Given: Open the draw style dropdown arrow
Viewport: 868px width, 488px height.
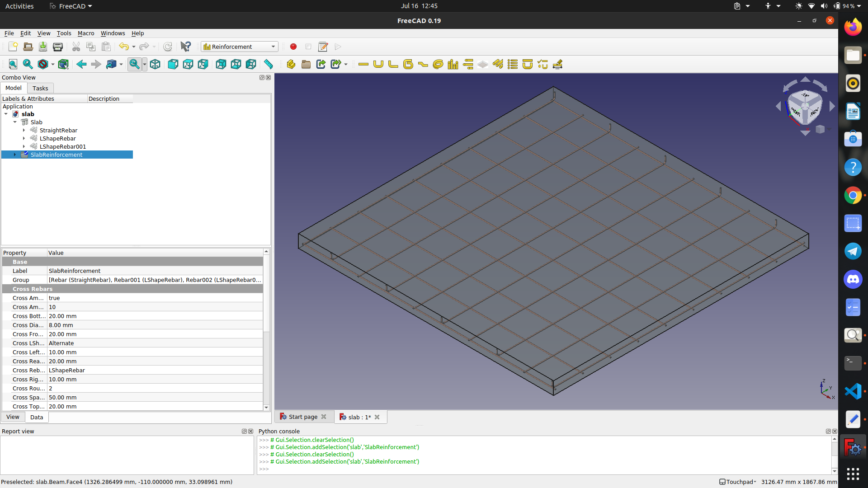Looking at the screenshot, I should click(52, 64).
